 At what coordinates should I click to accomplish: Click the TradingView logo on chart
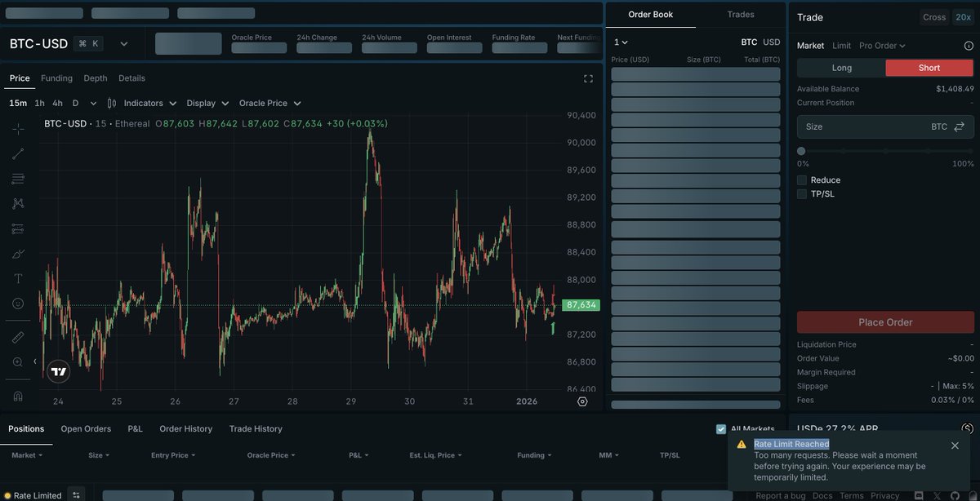pos(59,371)
